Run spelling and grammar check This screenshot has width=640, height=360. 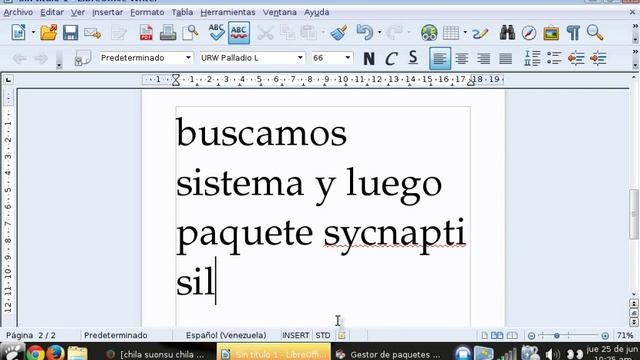point(216,32)
